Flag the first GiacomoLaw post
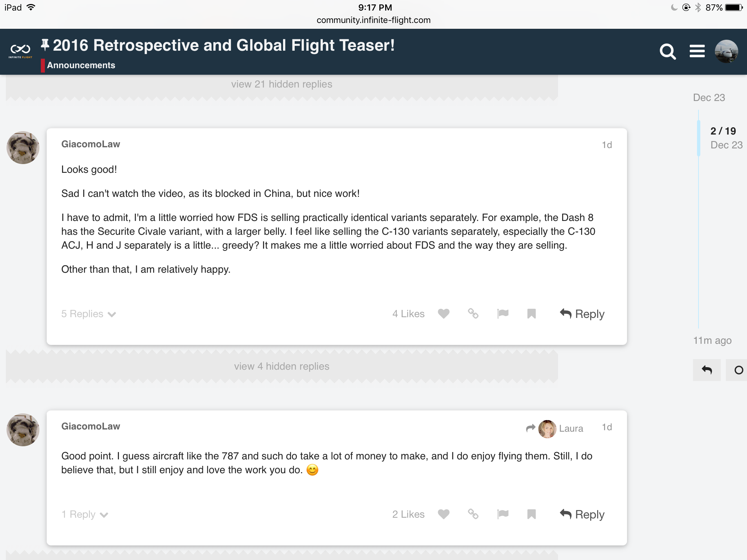 coord(503,314)
